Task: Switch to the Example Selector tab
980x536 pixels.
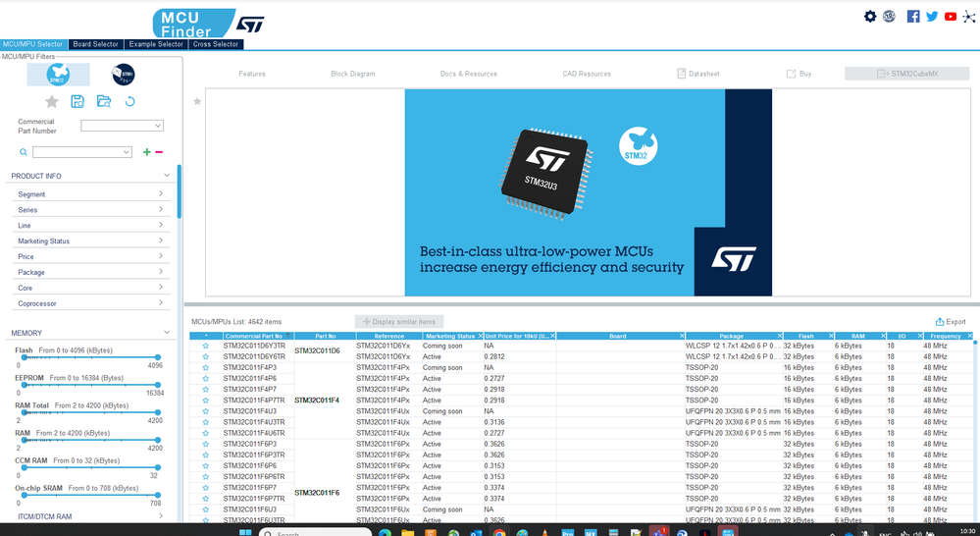Action: (x=156, y=44)
